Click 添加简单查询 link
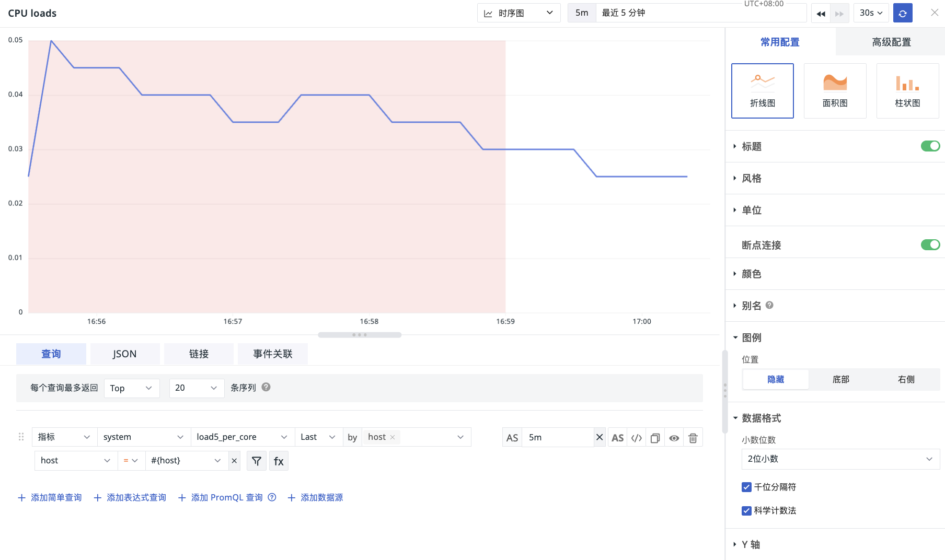 50,497
